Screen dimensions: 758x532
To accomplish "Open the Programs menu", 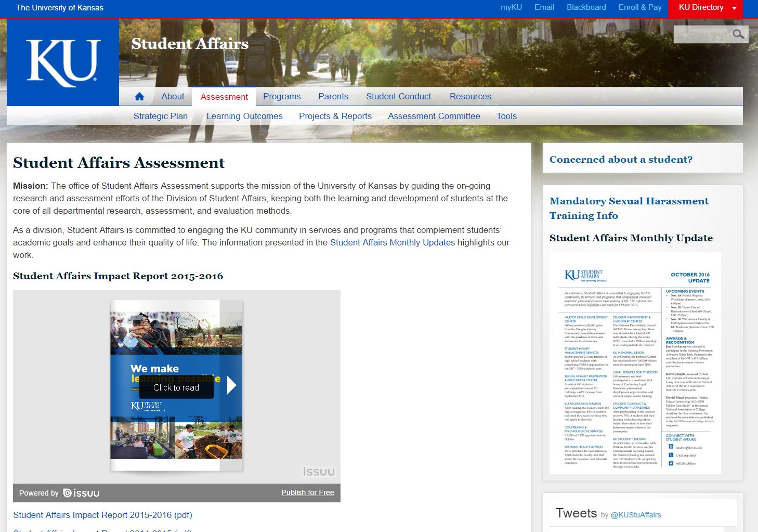I will [x=282, y=97].
